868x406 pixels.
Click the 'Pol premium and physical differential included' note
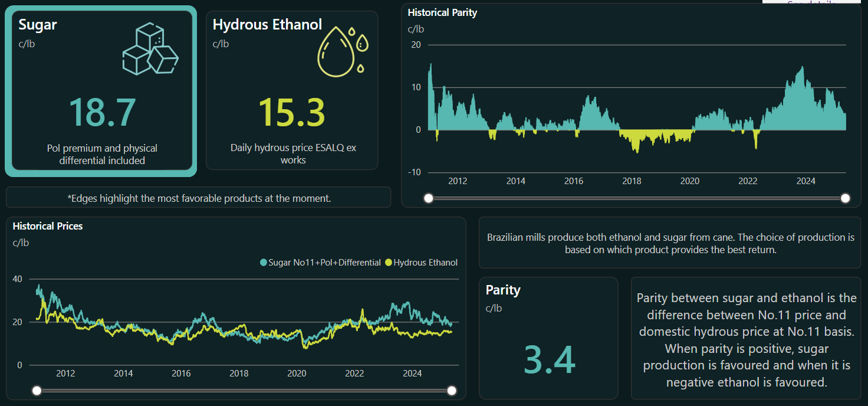[x=103, y=154]
